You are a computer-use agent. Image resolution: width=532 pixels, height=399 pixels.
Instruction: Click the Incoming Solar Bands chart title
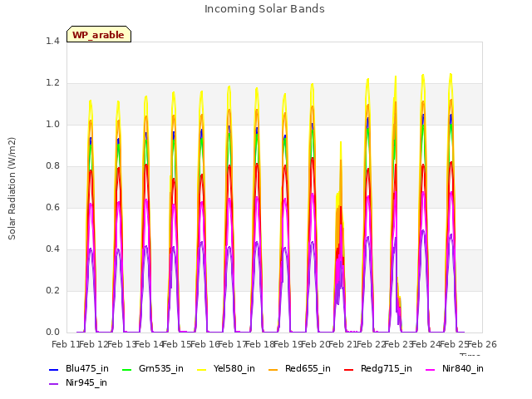pyautogui.click(x=264, y=9)
